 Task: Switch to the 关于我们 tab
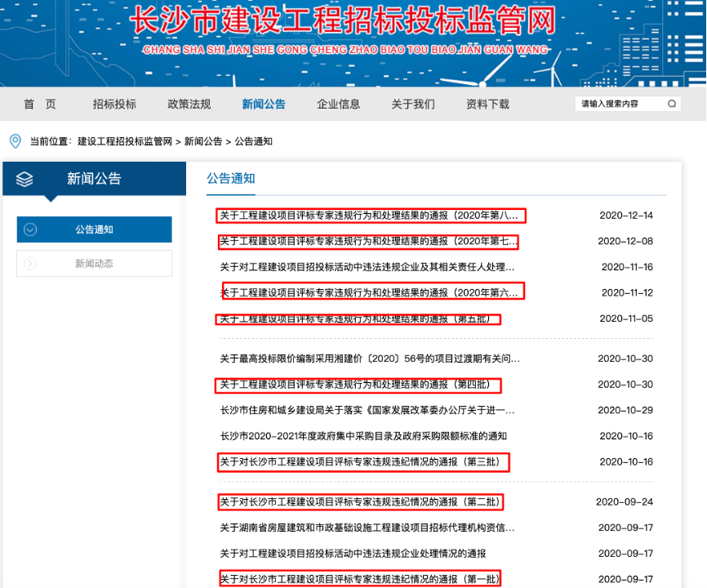pyautogui.click(x=413, y=104)
